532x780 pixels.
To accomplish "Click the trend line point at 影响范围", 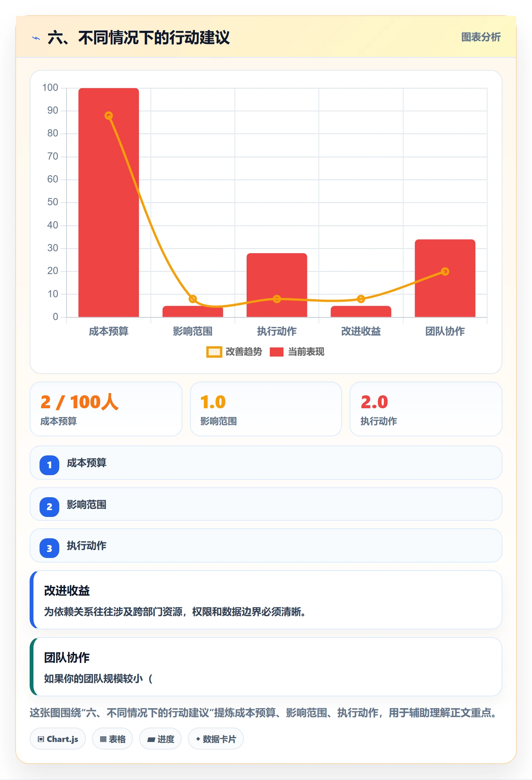I will (193, 299).
